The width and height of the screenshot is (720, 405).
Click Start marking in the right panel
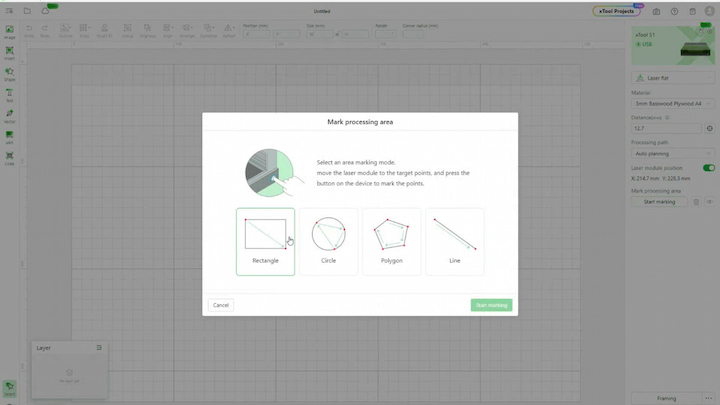[659, 202]
